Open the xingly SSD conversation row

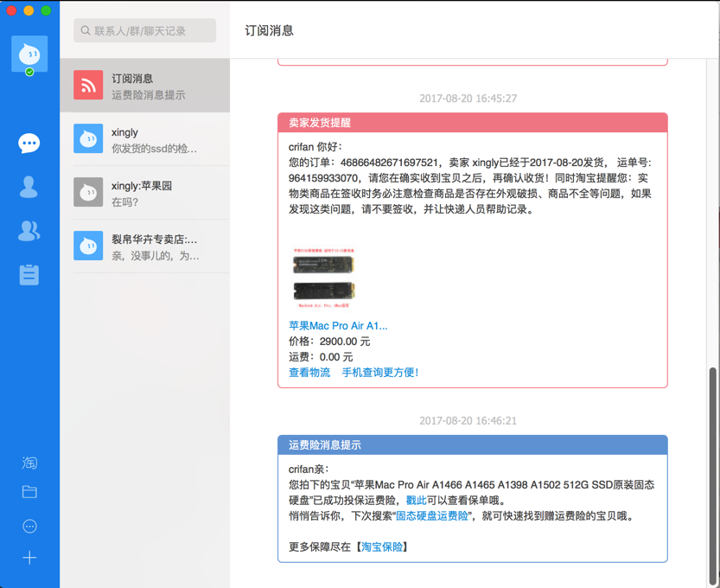[x=144, y=138]
